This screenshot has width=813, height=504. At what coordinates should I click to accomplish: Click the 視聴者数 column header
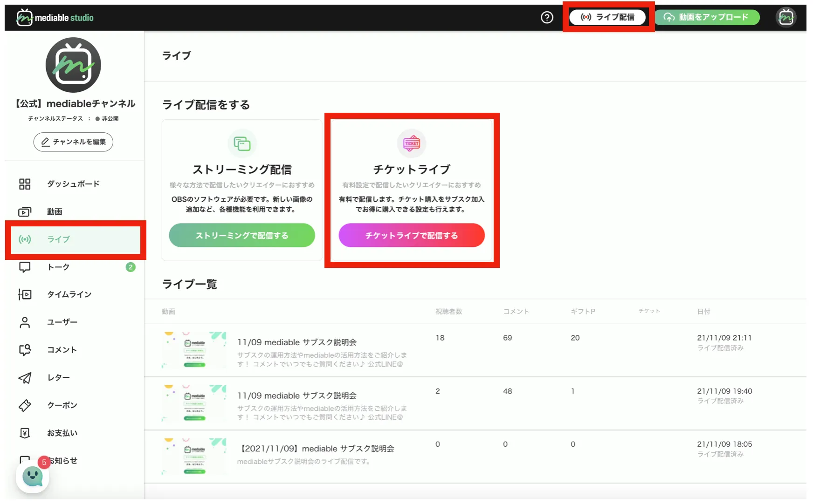tap(449, 312)
